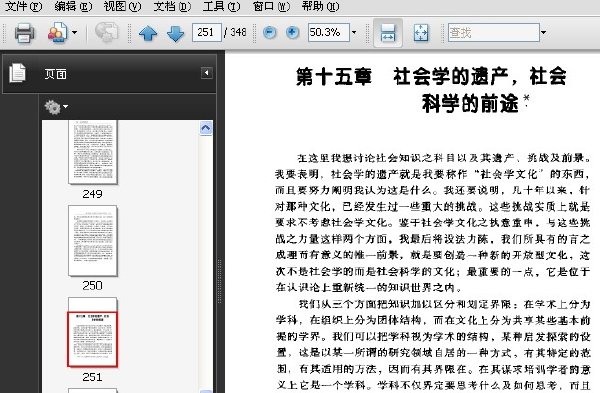The width and height of the screenshot is (600, 393).
Task: Click the page number field showing 251
Action: pyautogui.click(x=207, y=33)
